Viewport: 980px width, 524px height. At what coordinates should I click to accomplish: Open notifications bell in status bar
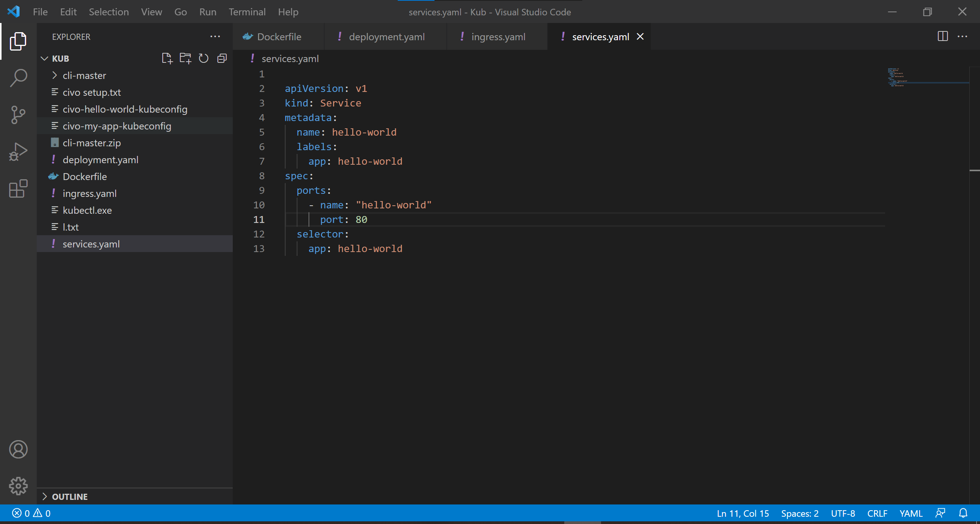[963, 513]
